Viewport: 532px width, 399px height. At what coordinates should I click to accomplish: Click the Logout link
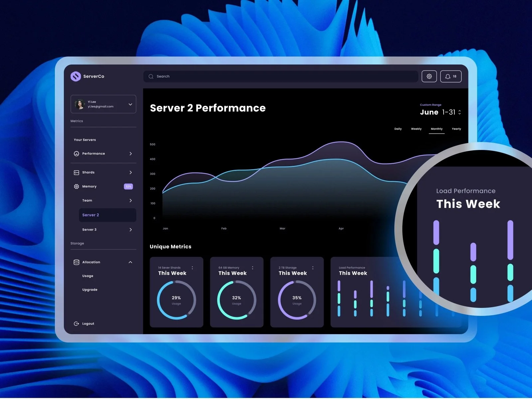point(88,324)
